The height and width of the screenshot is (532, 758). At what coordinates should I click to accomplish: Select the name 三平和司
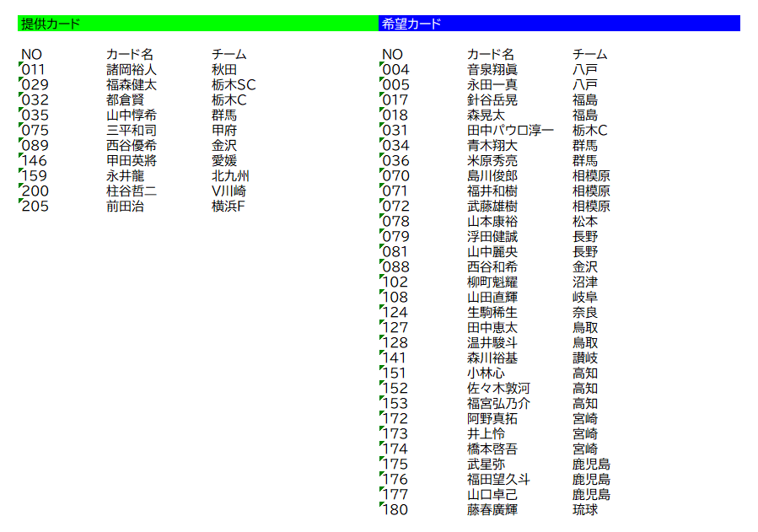(x=131, y=131)
